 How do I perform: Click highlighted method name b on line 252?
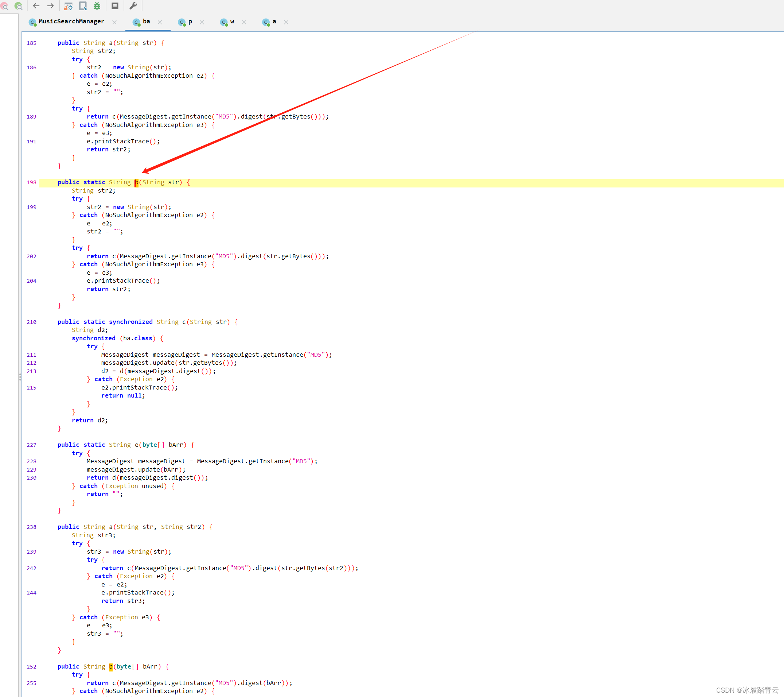pos(111,667)
